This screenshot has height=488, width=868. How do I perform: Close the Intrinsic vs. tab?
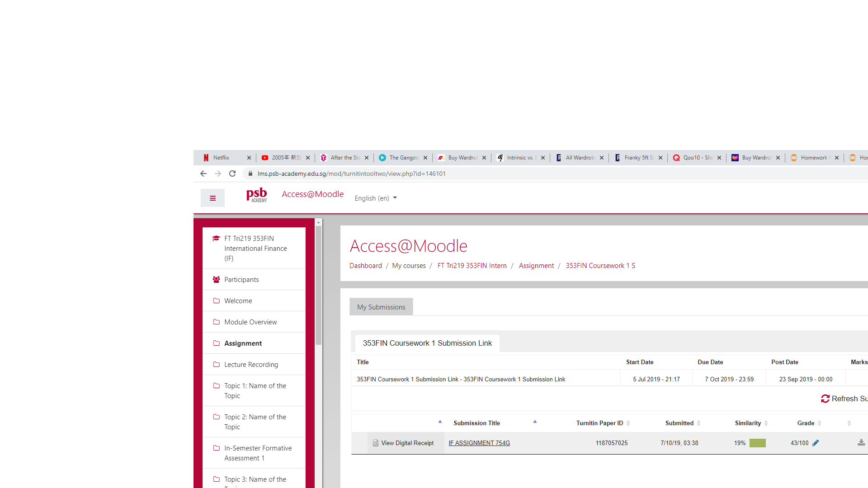click(542, 158)
